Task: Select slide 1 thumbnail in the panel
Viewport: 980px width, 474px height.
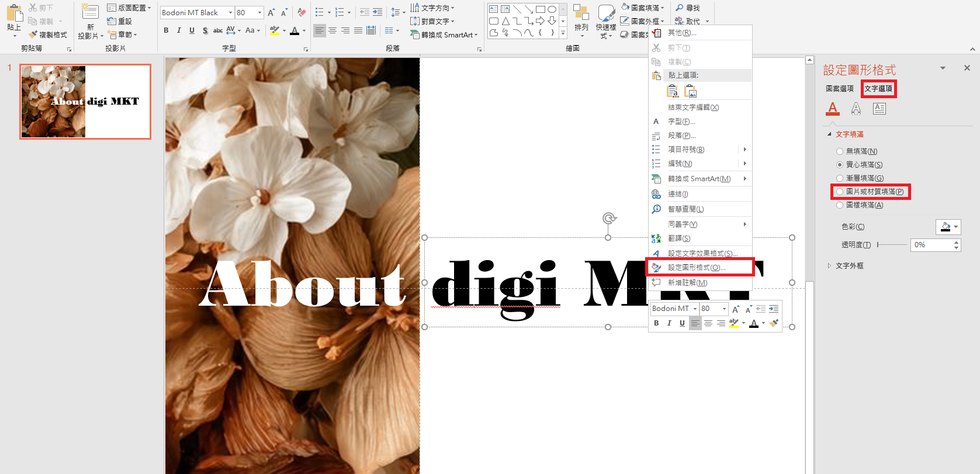Action: (x=85, y=102)
